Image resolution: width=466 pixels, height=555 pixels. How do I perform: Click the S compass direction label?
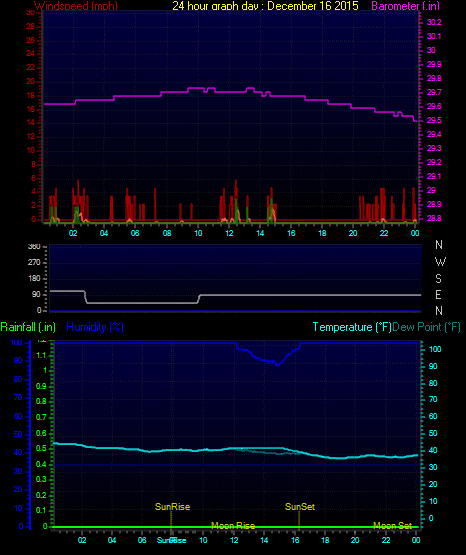coord(438,279)
